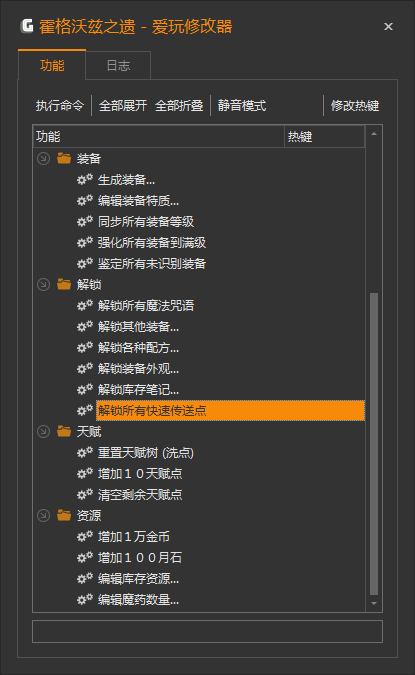The image size is (415, 675).
Task: Switch to the 日志 tab
Action: pos(118,65)
